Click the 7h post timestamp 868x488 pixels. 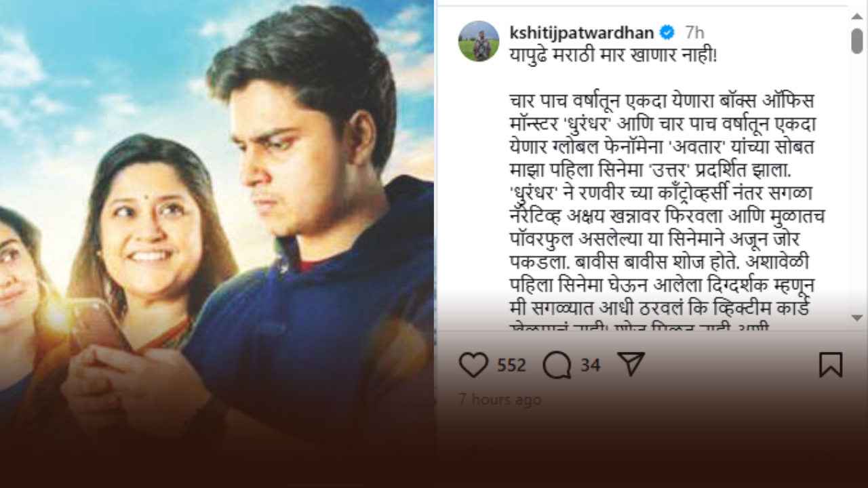694,33
